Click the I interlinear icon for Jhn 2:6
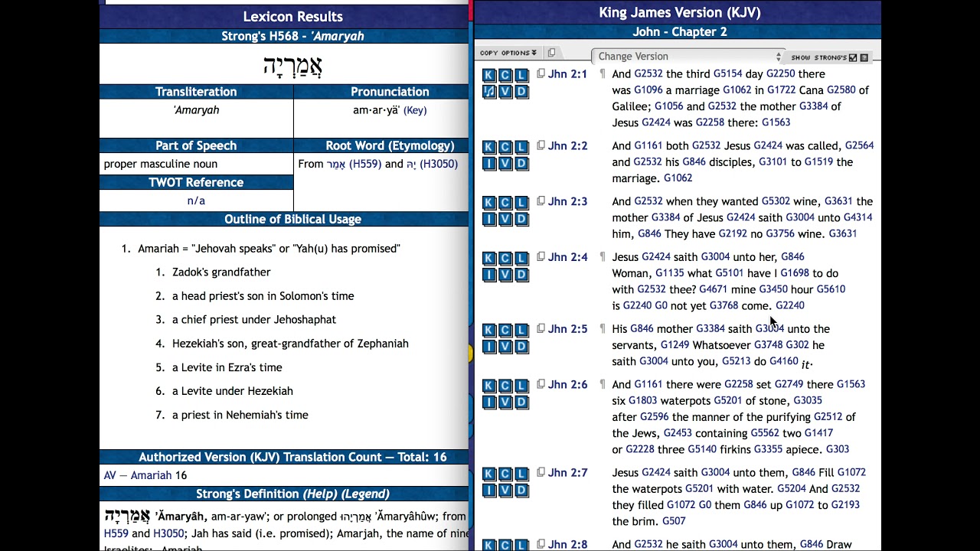The width and height of the screenshot is (980, 551). pyautogui.click(x=489, y=402)
